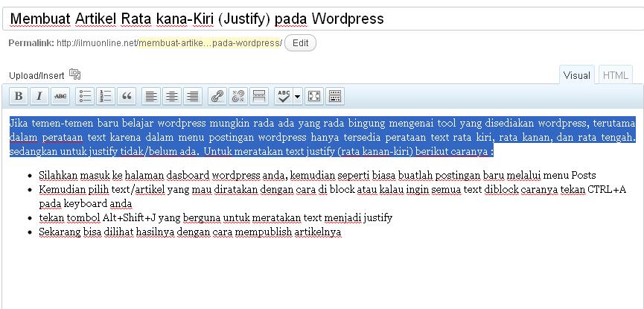Insert an unordered bullet list
Screen dimensions: 644x309
86,96
